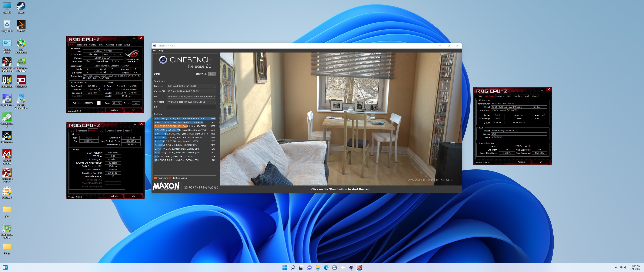Open the Widgets button on the taskbar
Image resolution: width=644 pixels, height=272 pixels.
(5, 267)
